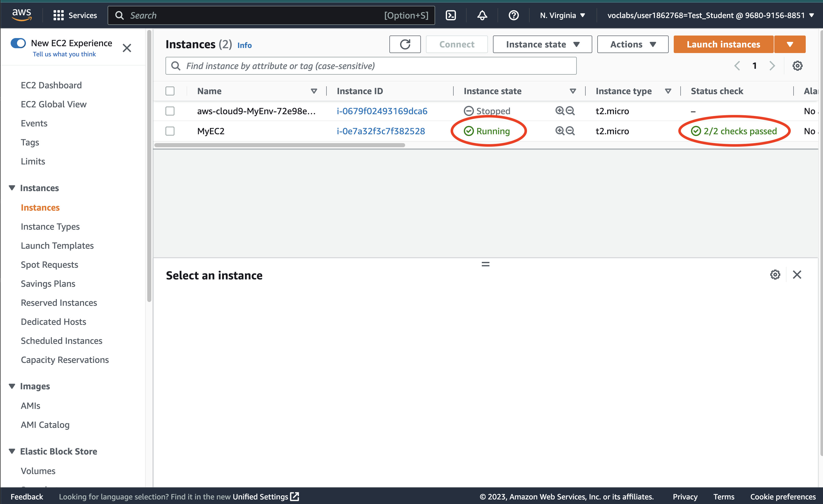Open the help question mark icon
The image size is (823, 504).
513,15
